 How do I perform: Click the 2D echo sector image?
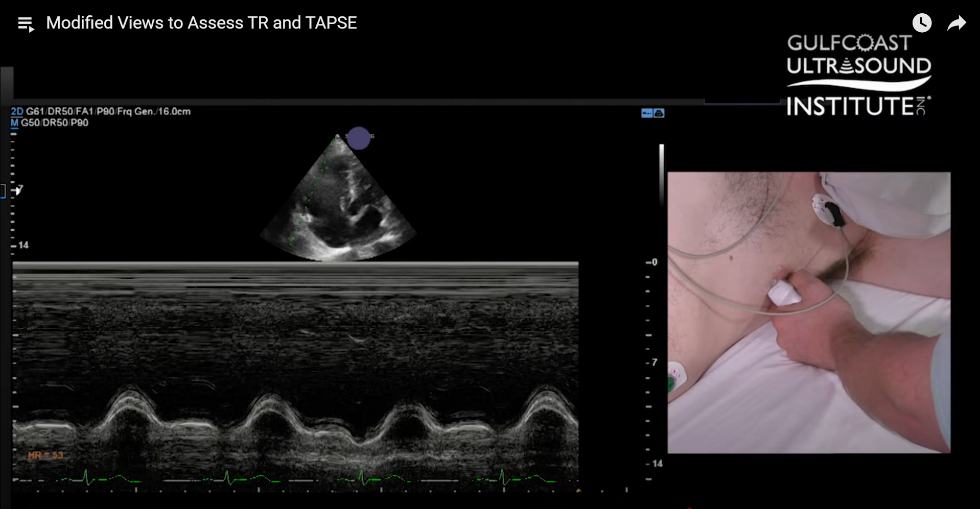tap(338, 204)
